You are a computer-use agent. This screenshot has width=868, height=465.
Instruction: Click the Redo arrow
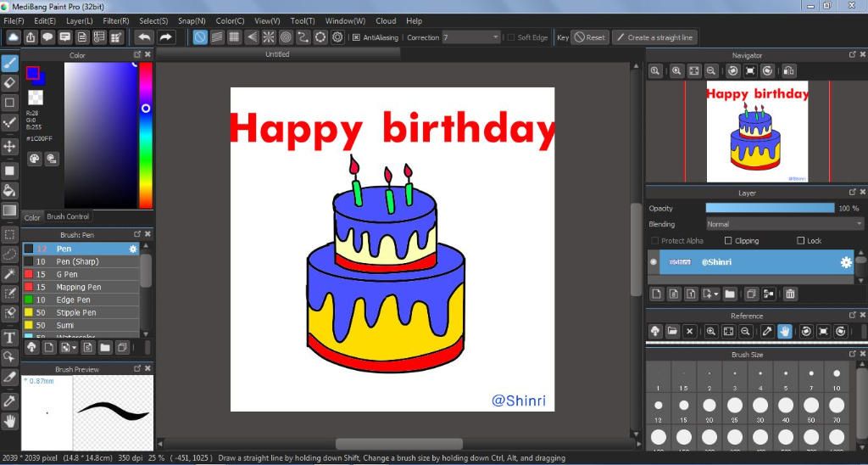coord(165,37)
